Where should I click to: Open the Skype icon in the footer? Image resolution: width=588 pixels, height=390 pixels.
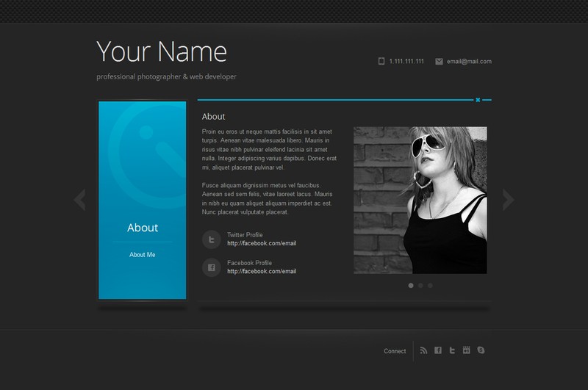click(481, 351)
